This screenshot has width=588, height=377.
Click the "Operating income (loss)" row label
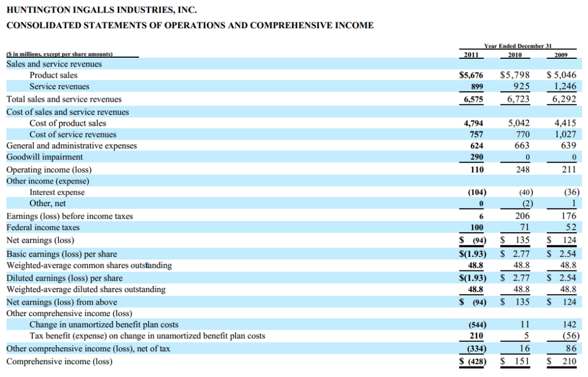click(49, 170)
